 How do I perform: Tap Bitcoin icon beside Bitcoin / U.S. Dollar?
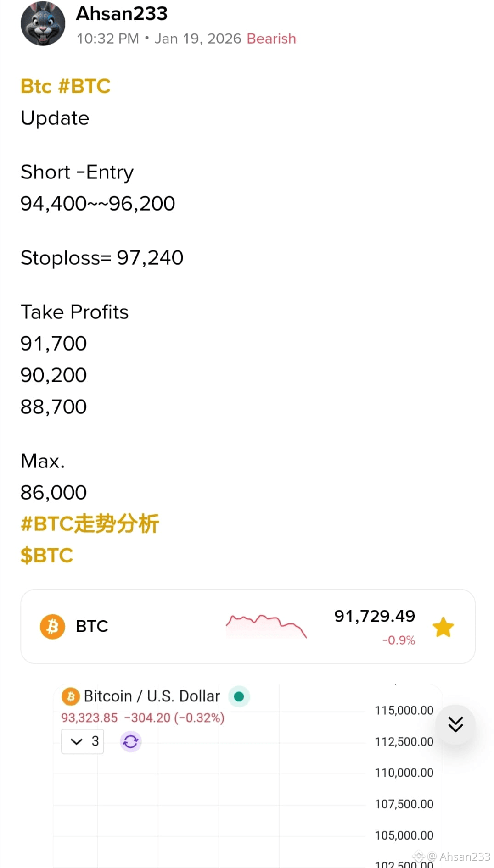(71, 697)
